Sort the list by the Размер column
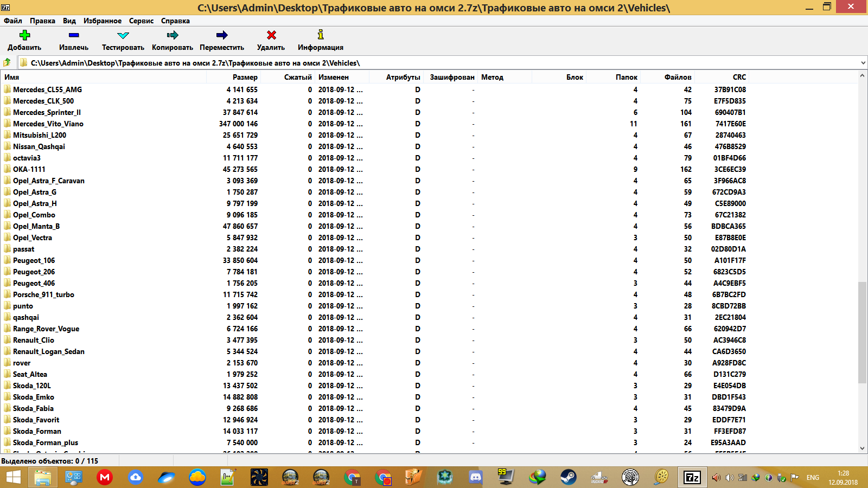 tap(233, 77)
